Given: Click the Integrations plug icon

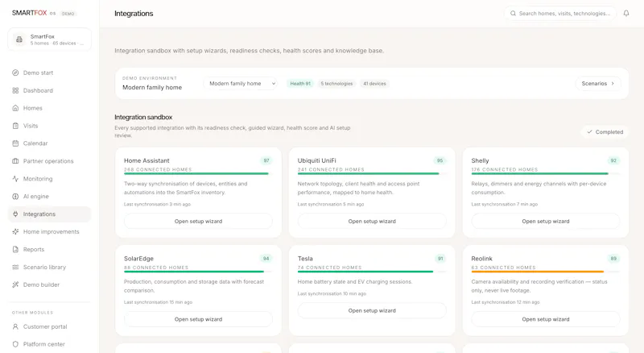Looking at the screenshot, I should (15, 214).
